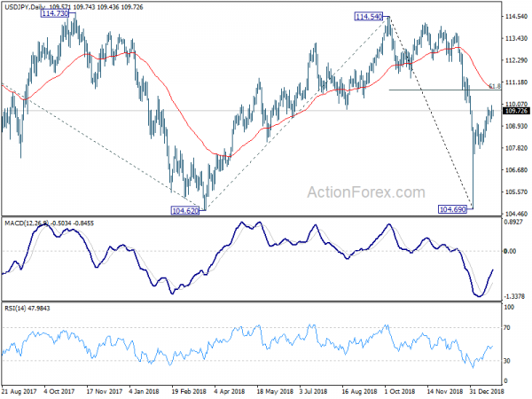Click the RSI 70 overbought level label
Image resolution: width=532 pixels, height=399 pixels.
[507, 328]
